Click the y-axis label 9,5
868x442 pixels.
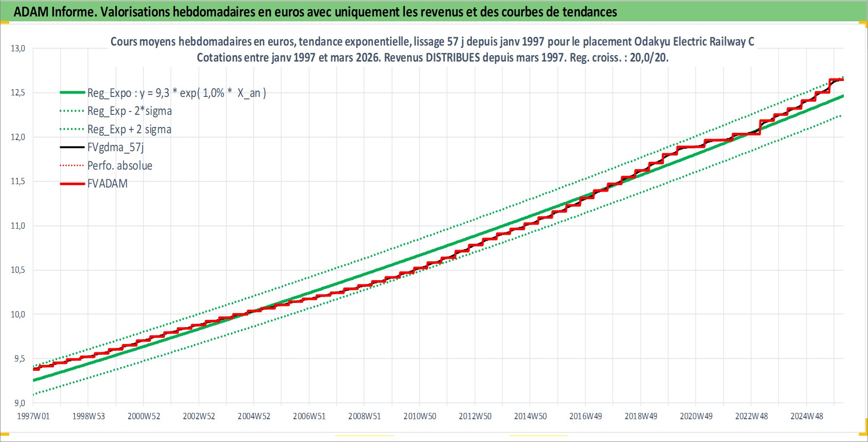(19, 359)
